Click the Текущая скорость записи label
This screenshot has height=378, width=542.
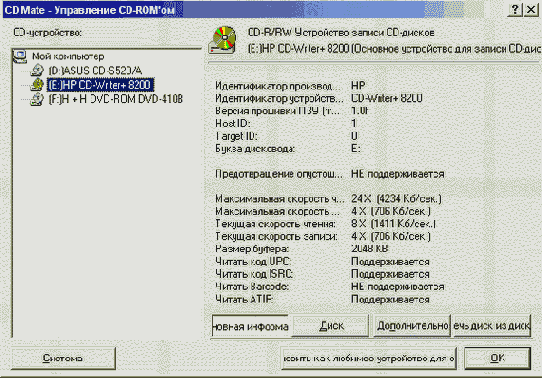coord(276,236)
